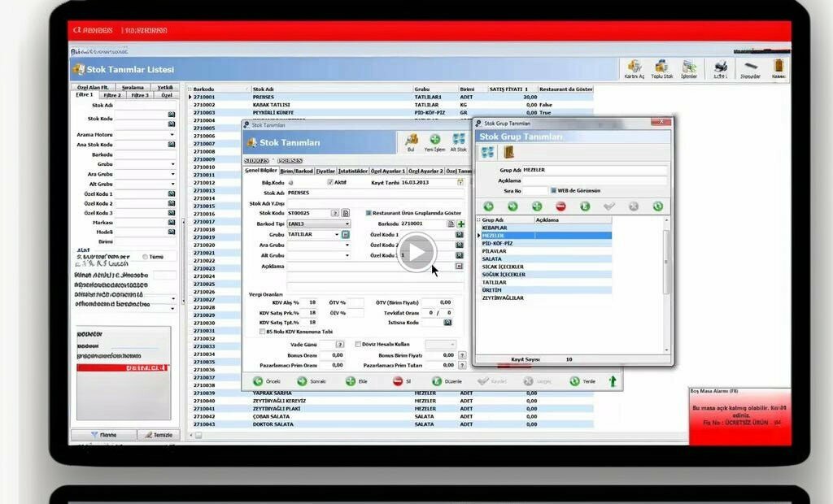
Task: Click the lookup icon for Özel Kodu 1 in Stok Tanımları
Action: point(459,234)
